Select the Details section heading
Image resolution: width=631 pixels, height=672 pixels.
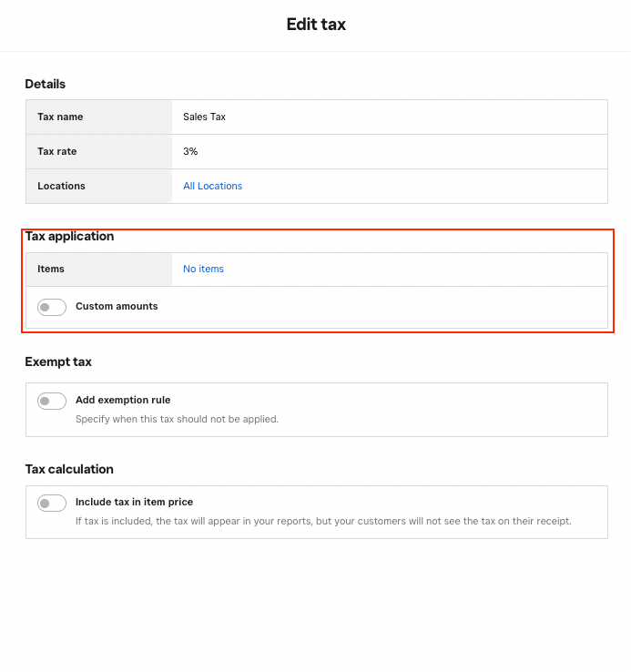45,84
